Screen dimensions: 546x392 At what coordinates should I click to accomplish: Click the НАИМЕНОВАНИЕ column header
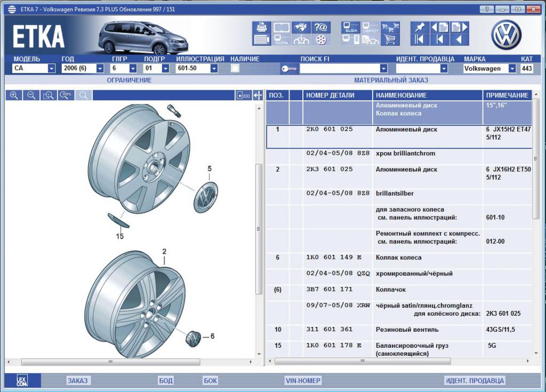[428, 95]
